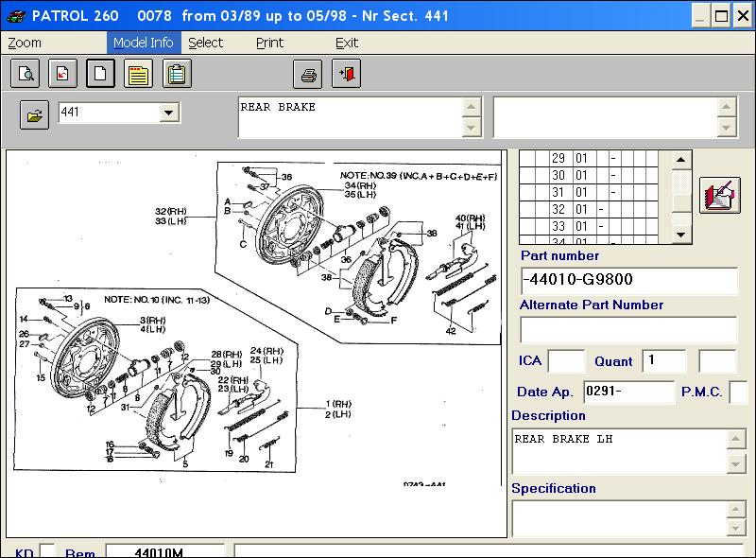Viewport: 756px width, 558px height.
Task: Click the red exit door icon
Action: click(x=346, y=74)
